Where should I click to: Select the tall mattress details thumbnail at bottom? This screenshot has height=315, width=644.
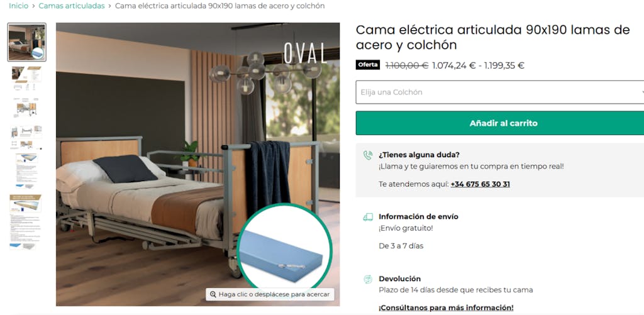click(x=25, y=222)
